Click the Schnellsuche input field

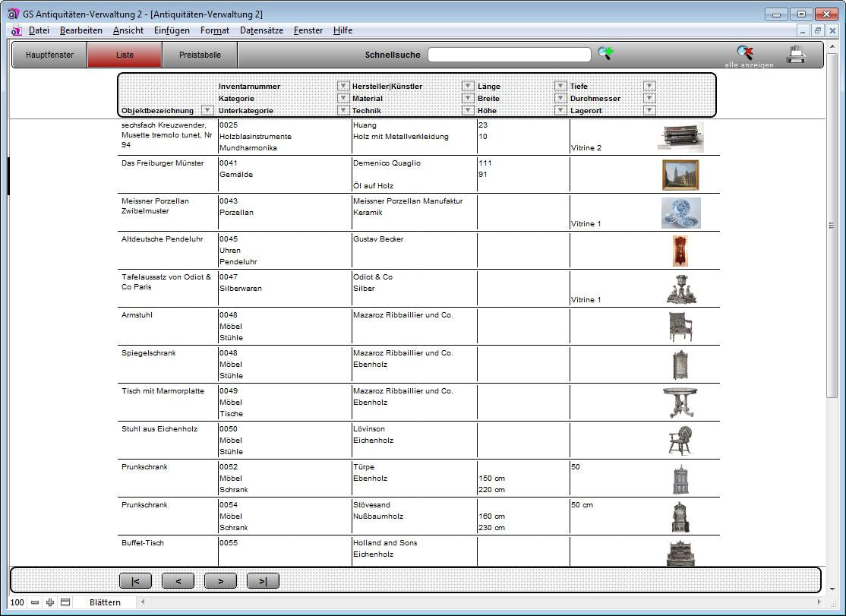[509, 55]
